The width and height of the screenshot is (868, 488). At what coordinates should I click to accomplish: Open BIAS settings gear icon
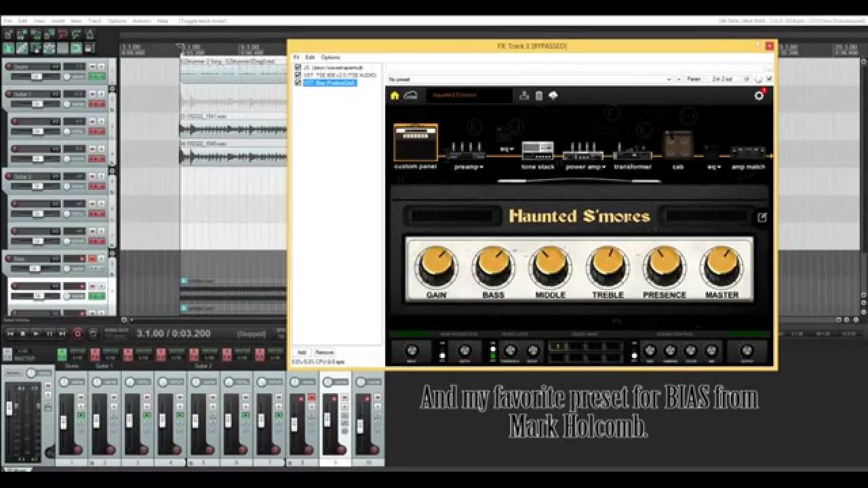pyautogui.click(x=759, y=96)
